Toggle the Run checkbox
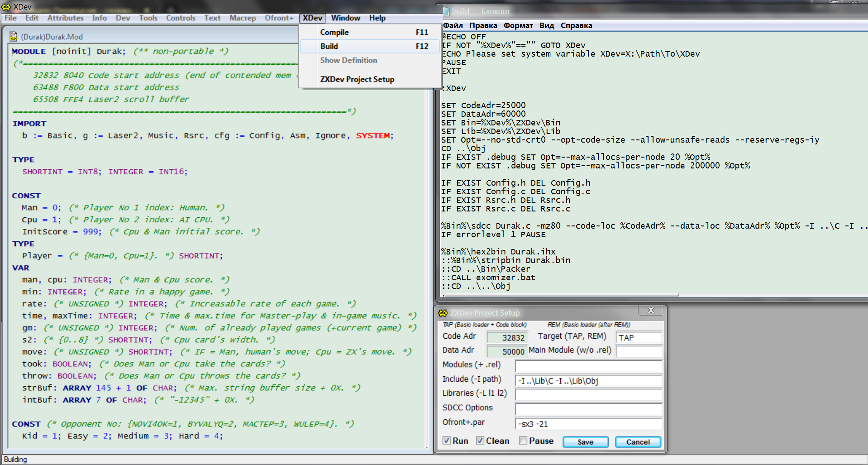Image resolution: width=868 pixels, height=465 pixels. 447,441
